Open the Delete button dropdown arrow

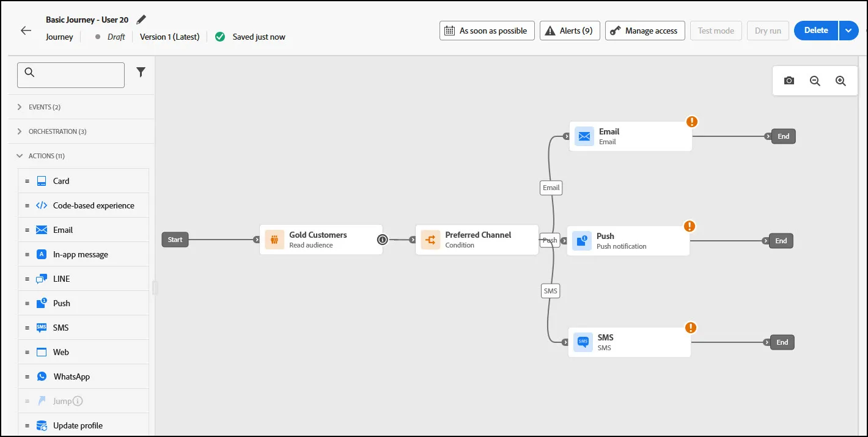[x=849, y=31]
